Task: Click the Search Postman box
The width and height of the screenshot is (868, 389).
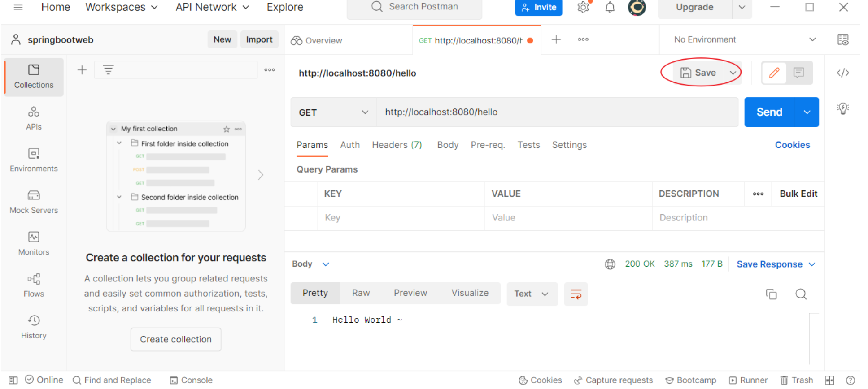Action: 414,8
